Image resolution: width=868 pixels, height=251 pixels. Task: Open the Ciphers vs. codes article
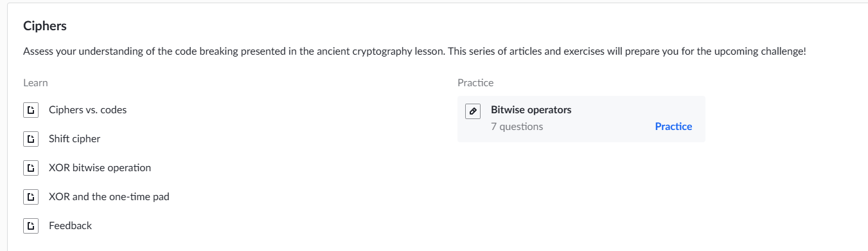87,110
